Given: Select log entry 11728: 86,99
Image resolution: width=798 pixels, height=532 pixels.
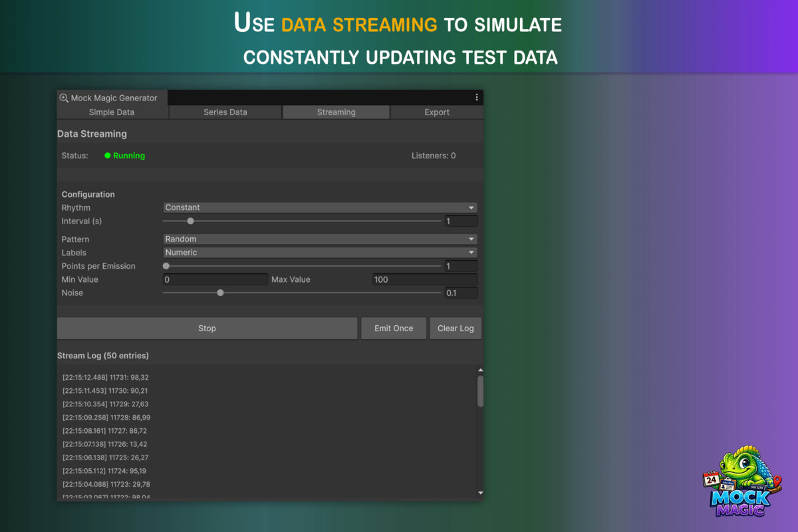Looking at the screenshot, I should [x=106, y=417].
